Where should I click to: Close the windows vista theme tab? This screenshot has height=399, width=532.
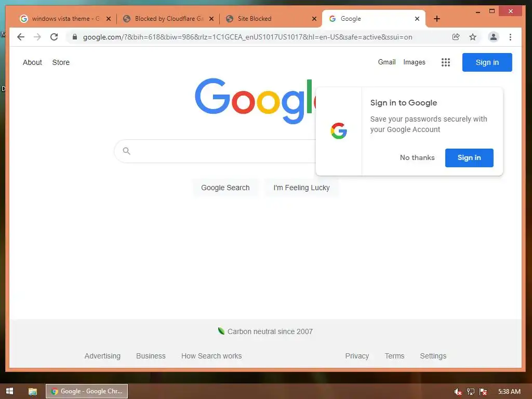[x=109, y=19]
